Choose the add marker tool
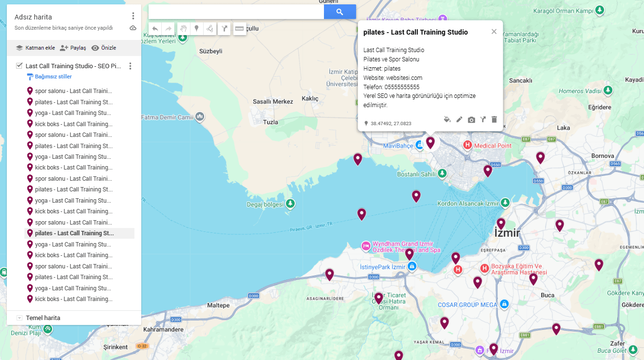 tap(196, 29)
